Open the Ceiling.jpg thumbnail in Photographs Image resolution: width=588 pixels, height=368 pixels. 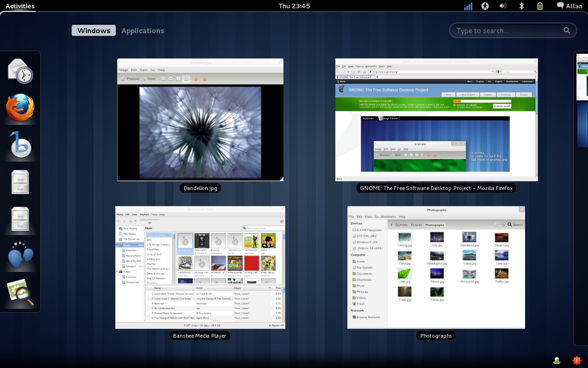pyautogui.click(x=404, y=237)
